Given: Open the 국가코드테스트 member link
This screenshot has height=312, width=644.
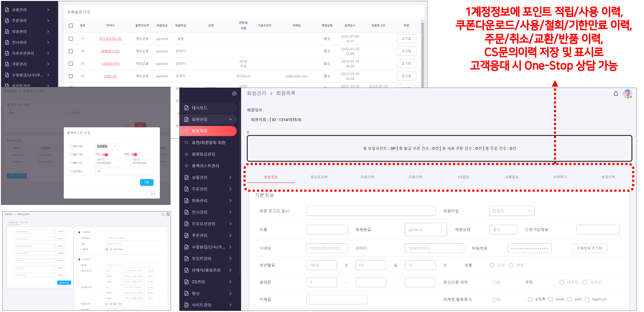Looking at the screenshot, I should [110, 39].
